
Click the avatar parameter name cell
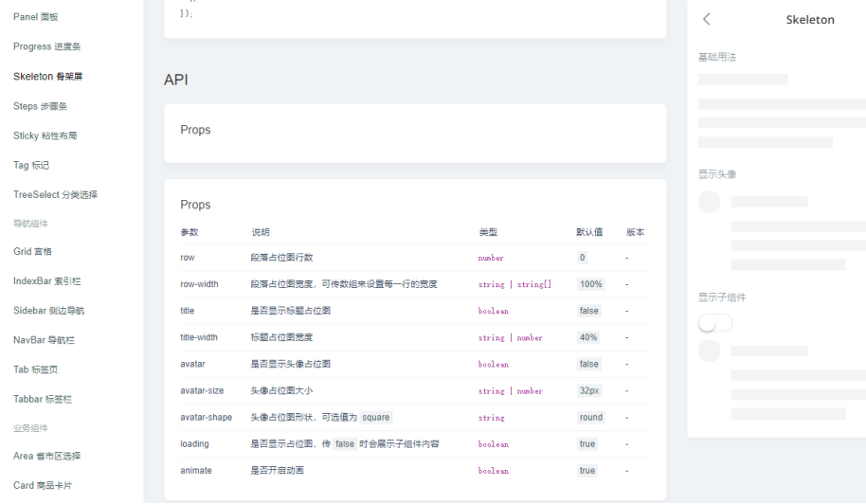pos(192,364)
